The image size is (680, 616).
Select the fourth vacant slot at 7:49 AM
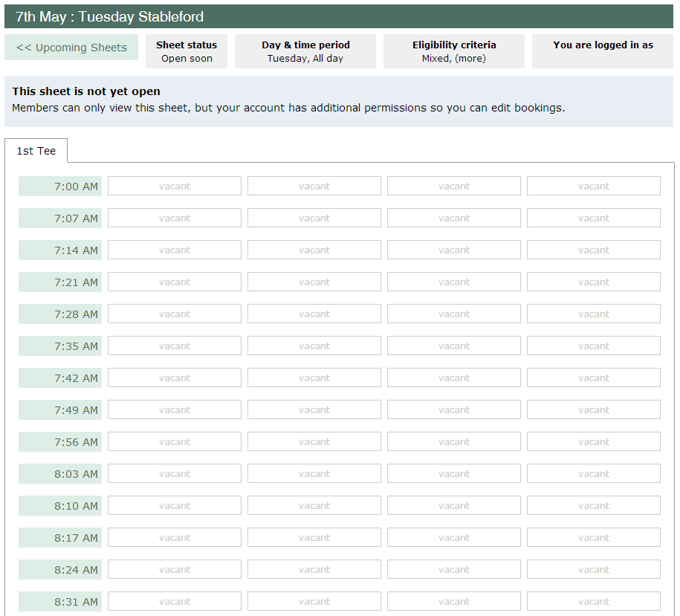coord(593,409)
